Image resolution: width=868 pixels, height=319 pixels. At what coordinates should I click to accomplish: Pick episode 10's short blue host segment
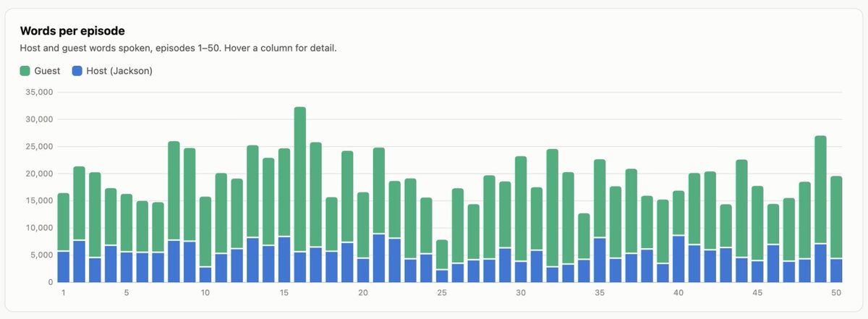click(205, 275)
